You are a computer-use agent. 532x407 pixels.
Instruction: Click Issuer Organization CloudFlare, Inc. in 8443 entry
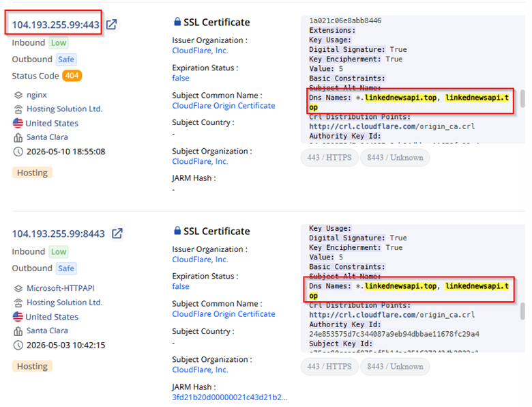200,259
